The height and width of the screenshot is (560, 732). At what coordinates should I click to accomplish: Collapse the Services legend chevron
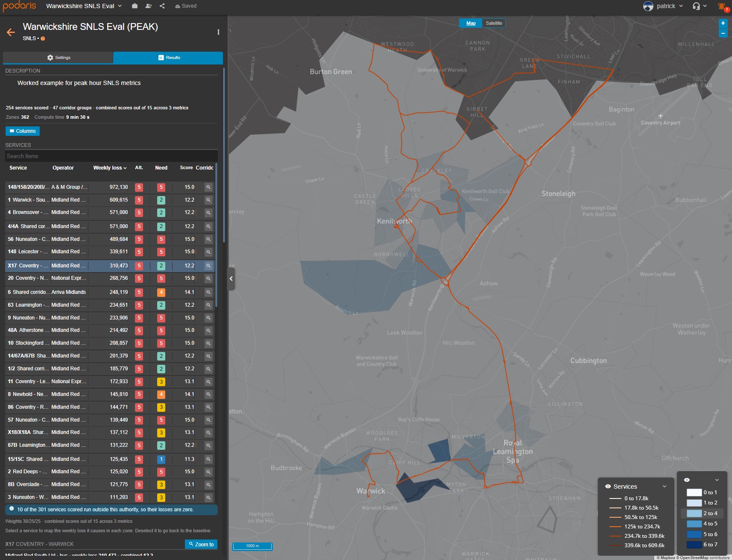click(x=664, y=487)
